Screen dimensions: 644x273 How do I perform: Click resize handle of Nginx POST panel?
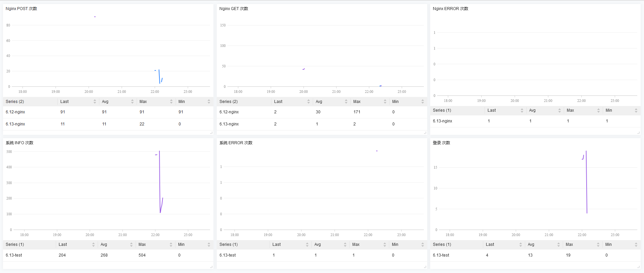[x=211, y=133]
